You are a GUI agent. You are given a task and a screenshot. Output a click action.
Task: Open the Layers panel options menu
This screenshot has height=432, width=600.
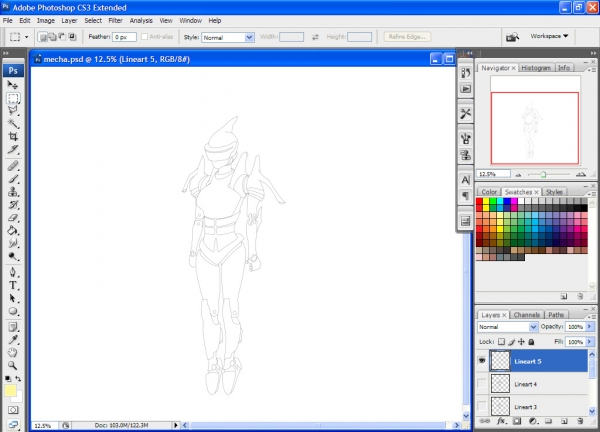(x=592, y=316)
